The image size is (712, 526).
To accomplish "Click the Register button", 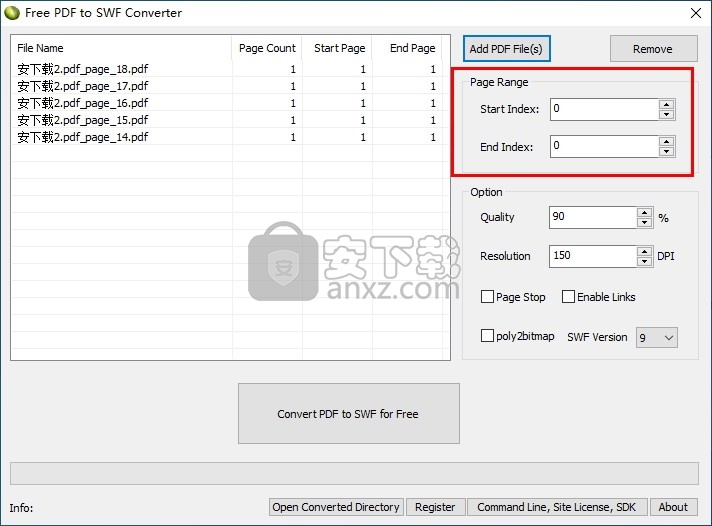I will (435, 507).
